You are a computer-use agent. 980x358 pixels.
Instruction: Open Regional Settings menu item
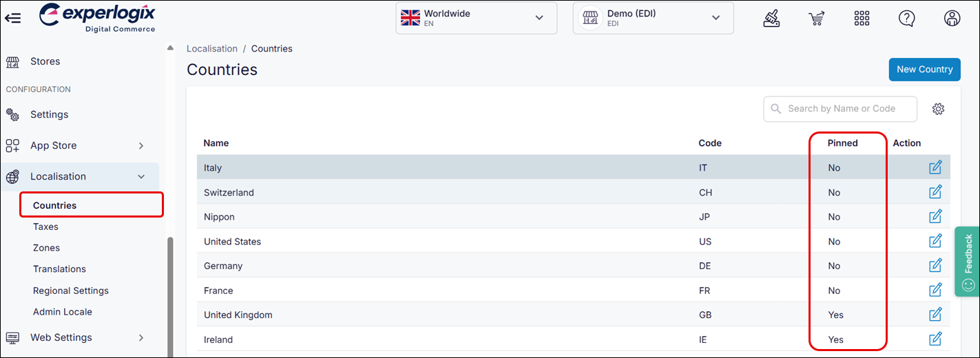coord(71,291)
